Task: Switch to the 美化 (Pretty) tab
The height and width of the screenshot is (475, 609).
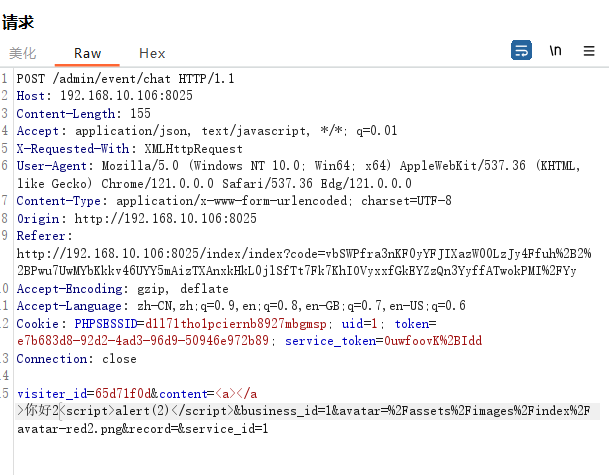Action: (x=23, y=53)
